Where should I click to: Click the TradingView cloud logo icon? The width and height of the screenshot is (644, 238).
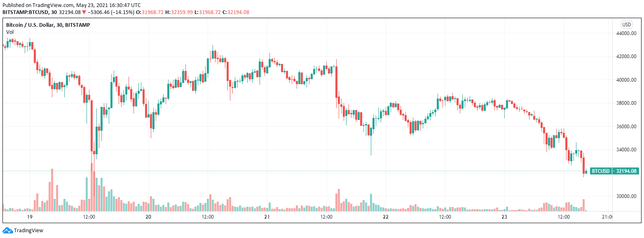coord(7,230)
